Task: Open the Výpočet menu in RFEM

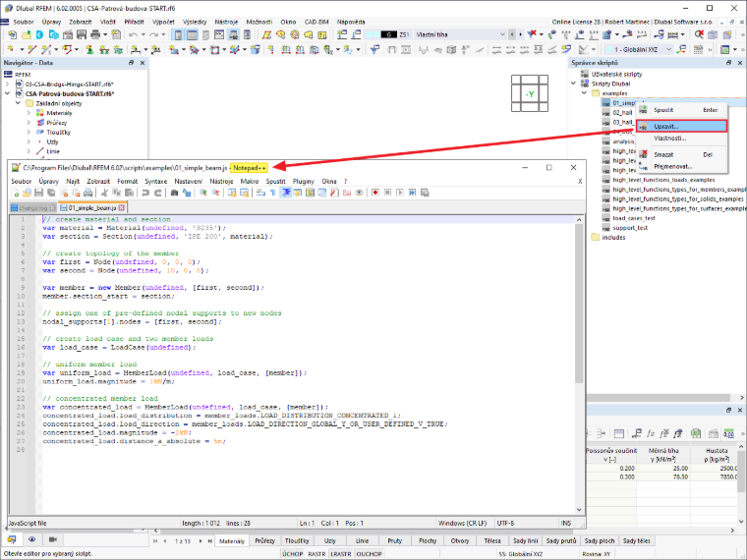Action: [163, 22]
